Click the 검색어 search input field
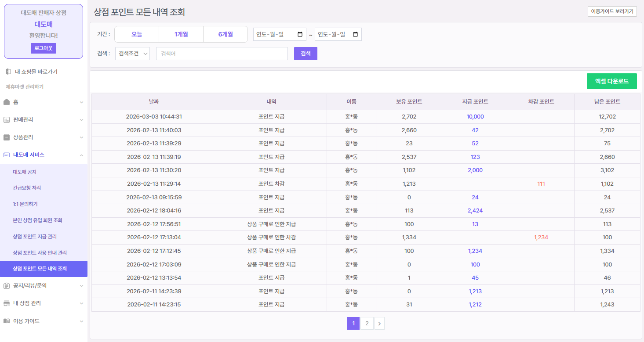The height and width of the screenshot is (342, 644). (222, 54)
